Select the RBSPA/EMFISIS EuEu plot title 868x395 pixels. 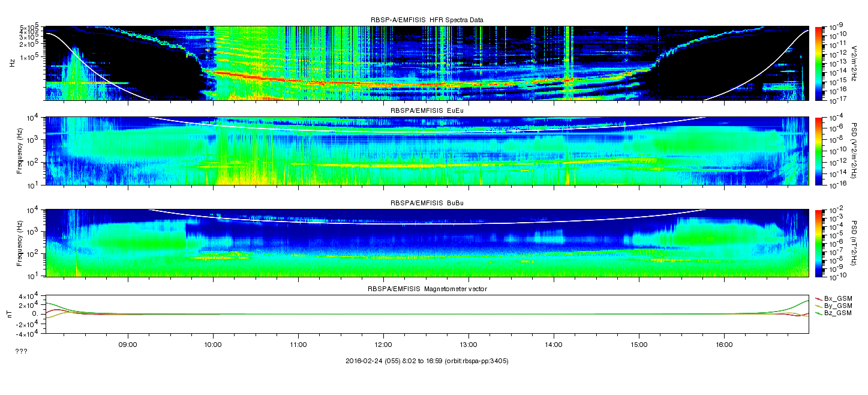[x=427, y=111]
